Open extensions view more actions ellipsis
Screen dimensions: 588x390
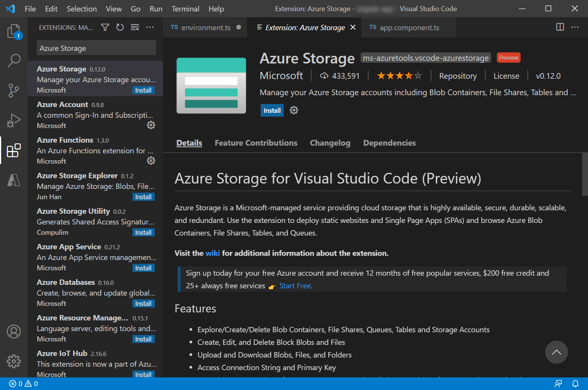(150, 27)
